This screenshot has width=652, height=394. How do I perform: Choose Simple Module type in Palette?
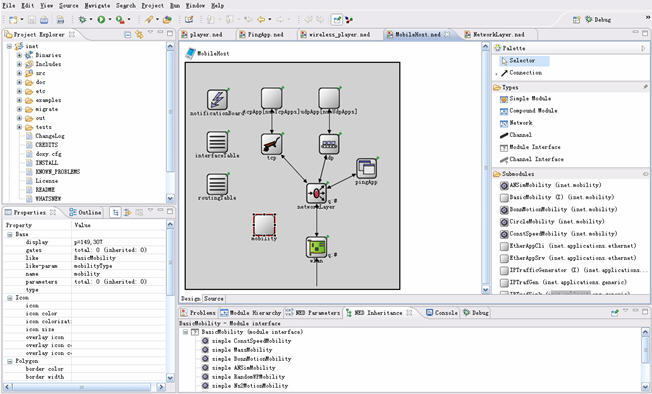526,99
